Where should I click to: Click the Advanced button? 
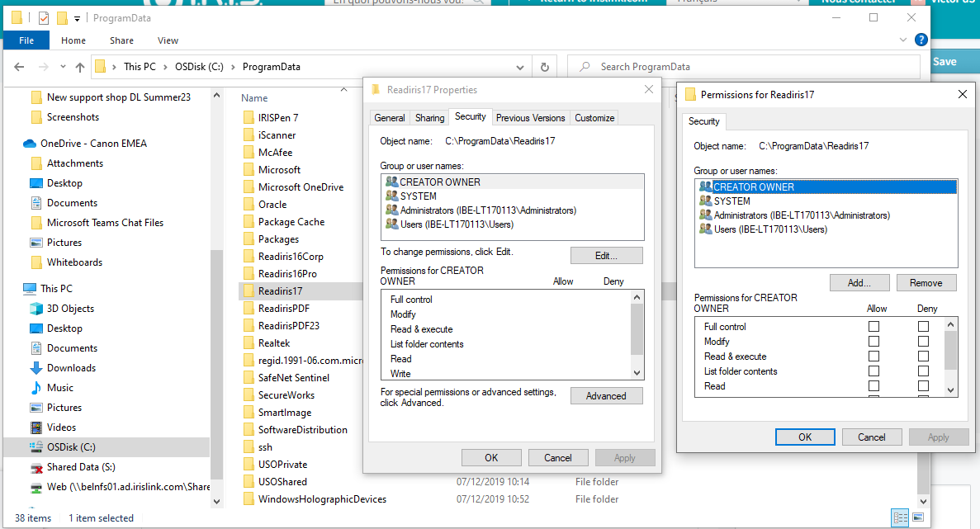[x=606, y=396]
